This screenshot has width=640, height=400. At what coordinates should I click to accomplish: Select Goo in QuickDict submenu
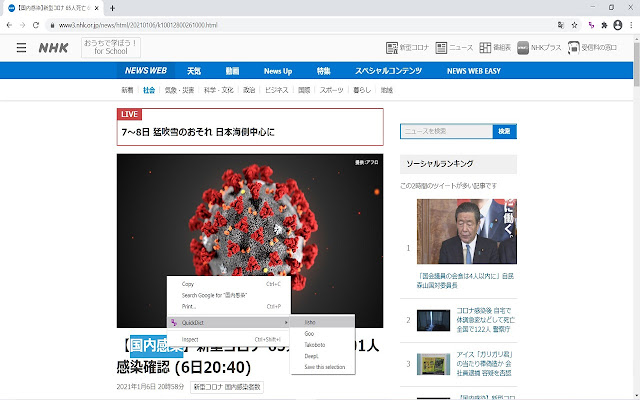coord(322,333)
